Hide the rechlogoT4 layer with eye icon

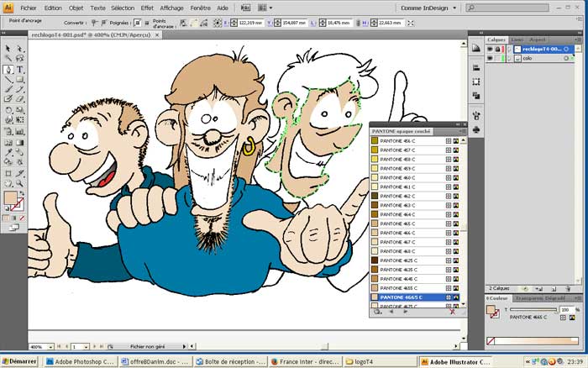point(490,50)
